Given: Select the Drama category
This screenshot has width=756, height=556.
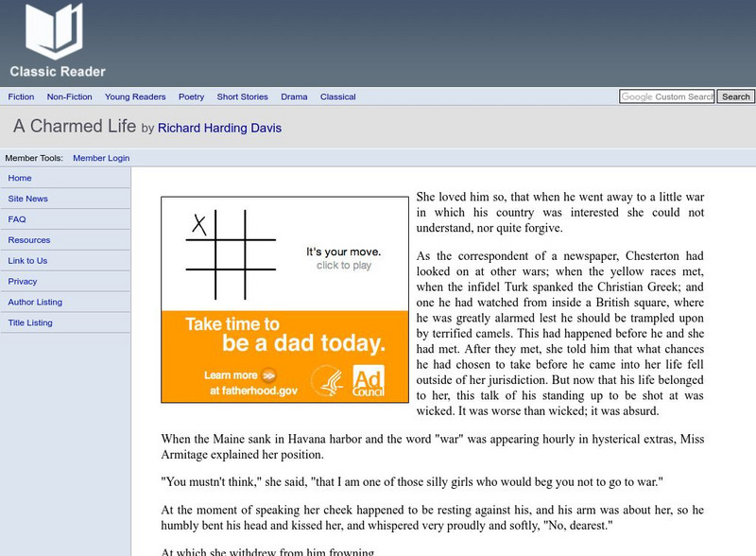Looking at the screenshot, I should click(294, 96).
